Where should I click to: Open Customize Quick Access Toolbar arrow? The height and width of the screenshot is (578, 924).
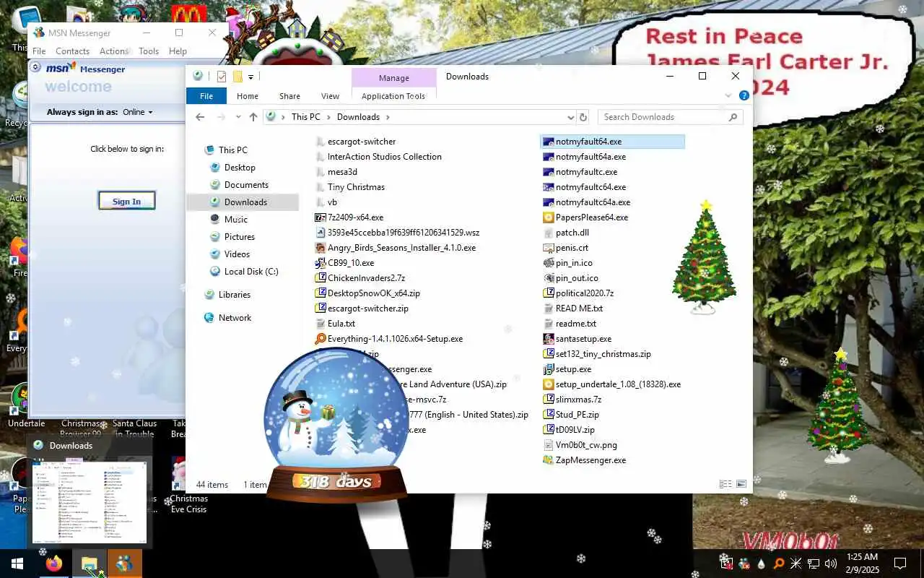click(250, 77)
